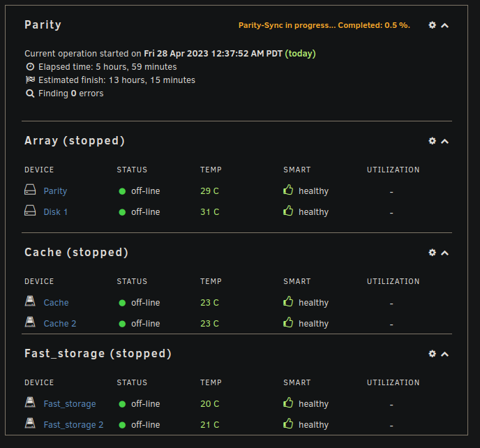
Task: Open the Cache device link
Action: [x=56, y=303]
